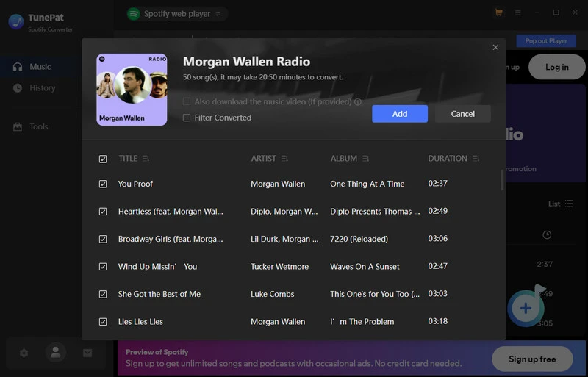
Task: Sort by ALBUM column icon
Action: (x=365, y=159)
